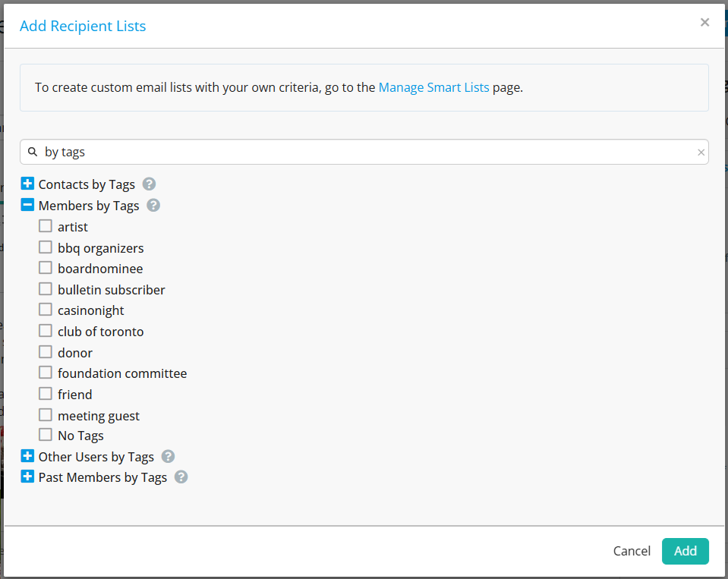Collapse the Members by Tags group
The image size is (728, 579).
pyautogui.click(x=27, y=205)
